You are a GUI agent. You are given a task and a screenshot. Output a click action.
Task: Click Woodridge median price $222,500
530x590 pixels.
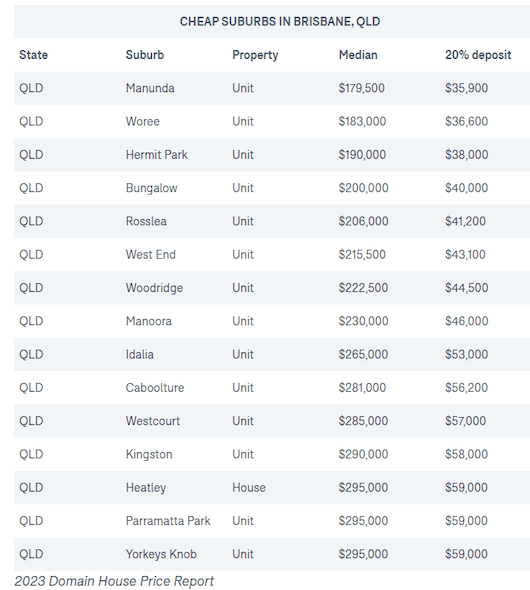coord(363,288)
